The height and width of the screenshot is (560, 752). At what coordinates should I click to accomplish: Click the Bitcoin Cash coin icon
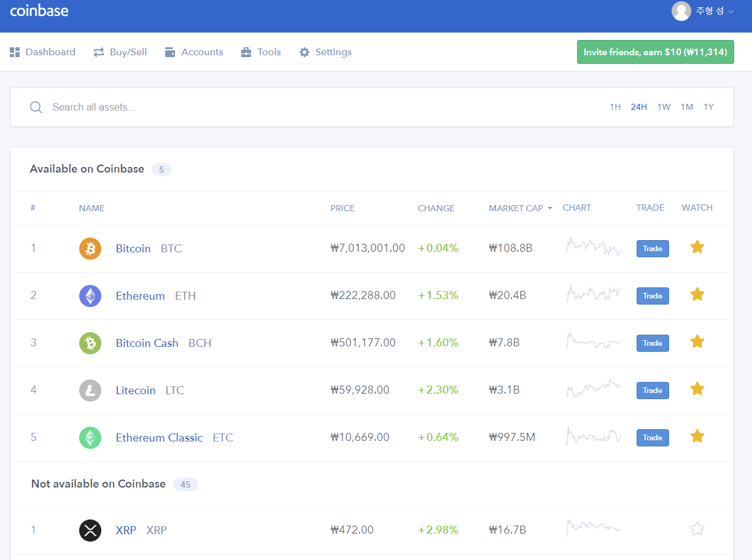coord(90,343)
